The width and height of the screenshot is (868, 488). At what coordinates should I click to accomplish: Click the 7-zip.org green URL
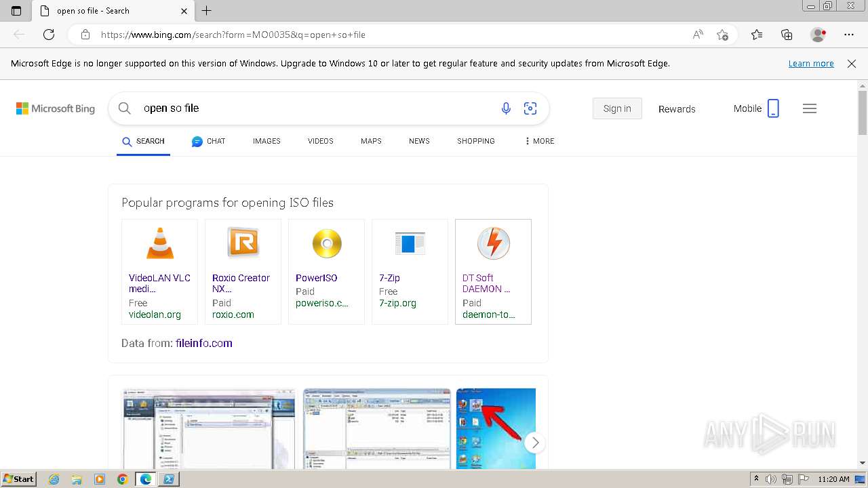(x=398, y=303)
